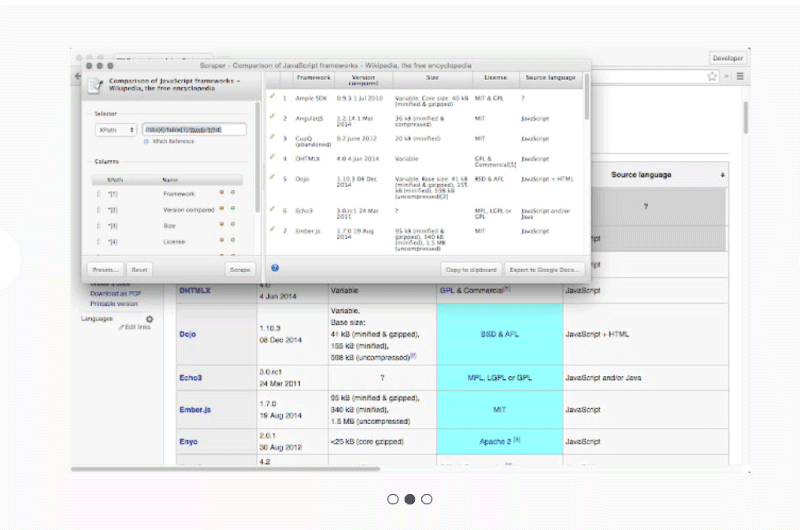This screenshot has height=530, width=800.
Task: Grab the drag handle of Framework column row
Action: pos(98,194)
